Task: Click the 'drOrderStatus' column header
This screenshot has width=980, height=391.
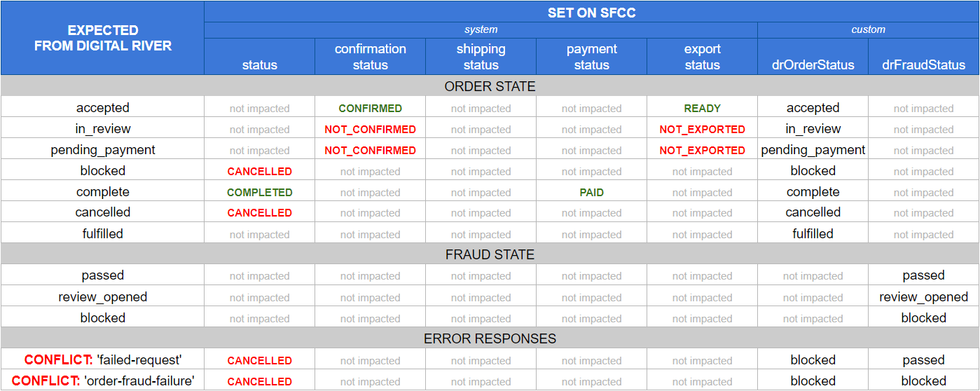Action: point(813,64)
